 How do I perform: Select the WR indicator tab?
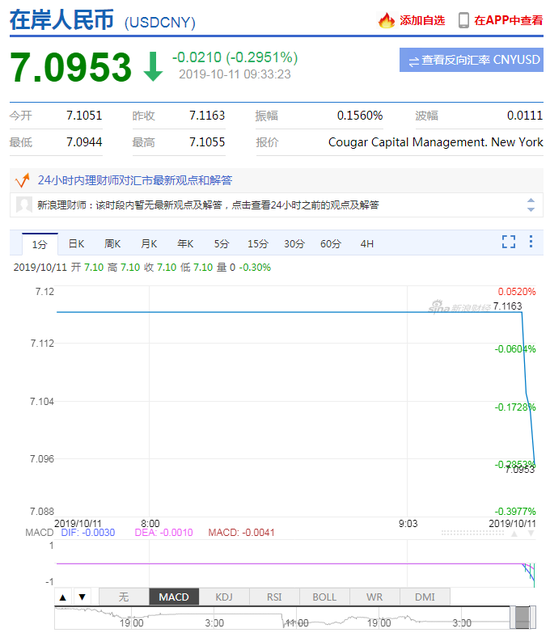pos(374,597)
